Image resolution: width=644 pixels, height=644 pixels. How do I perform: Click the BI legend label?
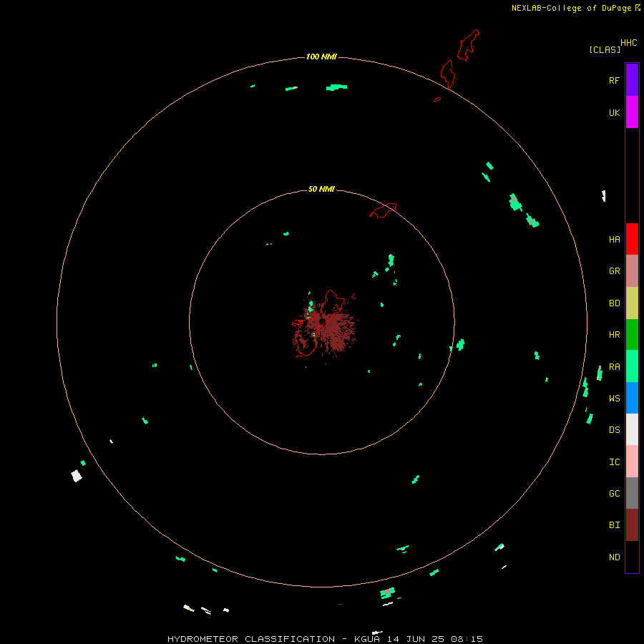point(614,525)
